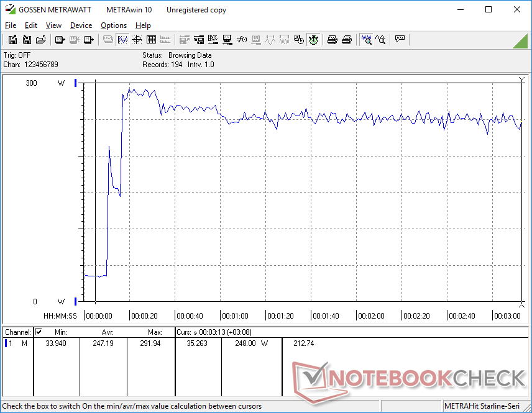Click the Max value 291.94
This screenshot has height=413, width=532.
pos(150,343)
